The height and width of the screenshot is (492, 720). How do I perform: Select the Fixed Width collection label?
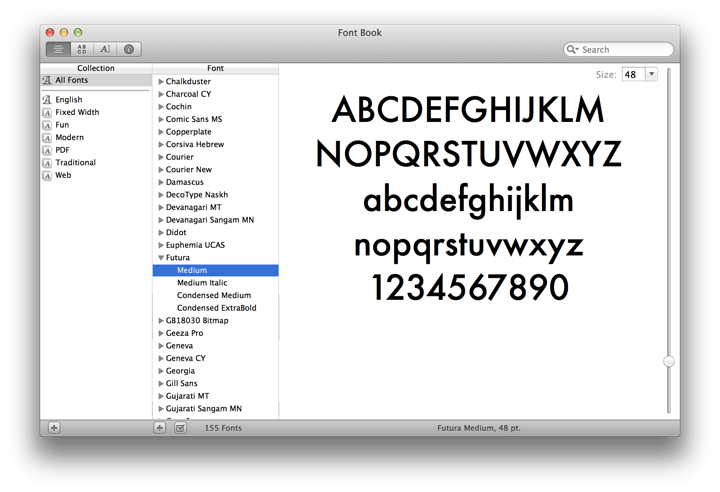pos(77,113)
